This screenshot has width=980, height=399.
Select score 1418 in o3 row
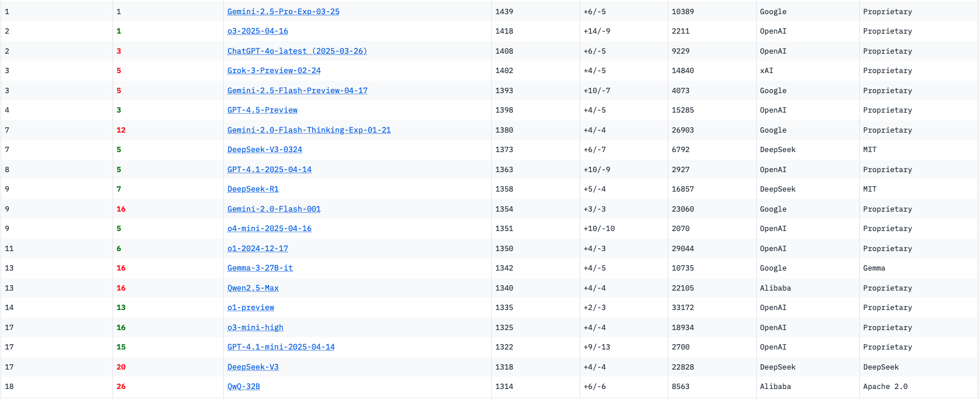(504, 31)
